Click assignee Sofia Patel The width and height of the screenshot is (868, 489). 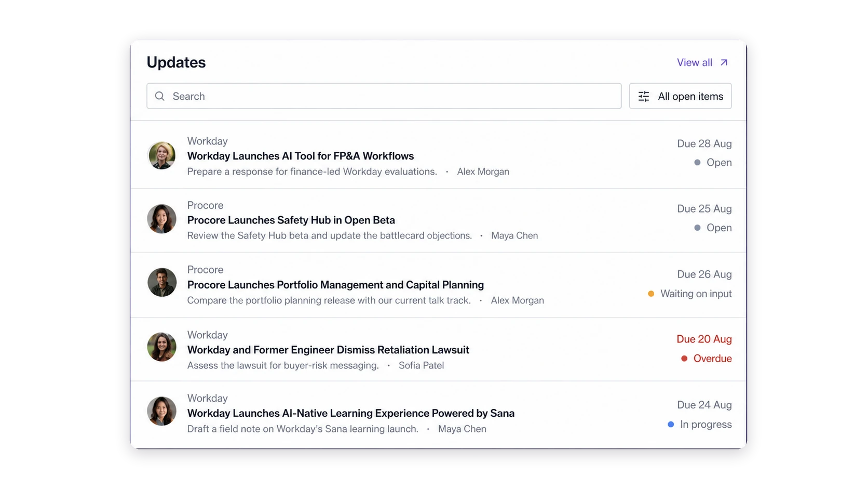click(x=421, y=365)
